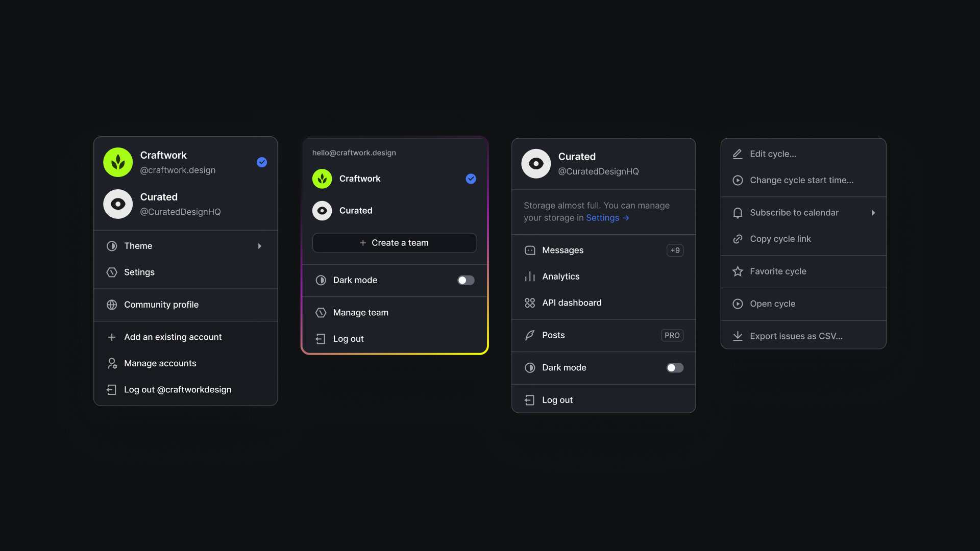
Task: Click the large Curated eye avatar in third menu
Action: tap(536, 164)
